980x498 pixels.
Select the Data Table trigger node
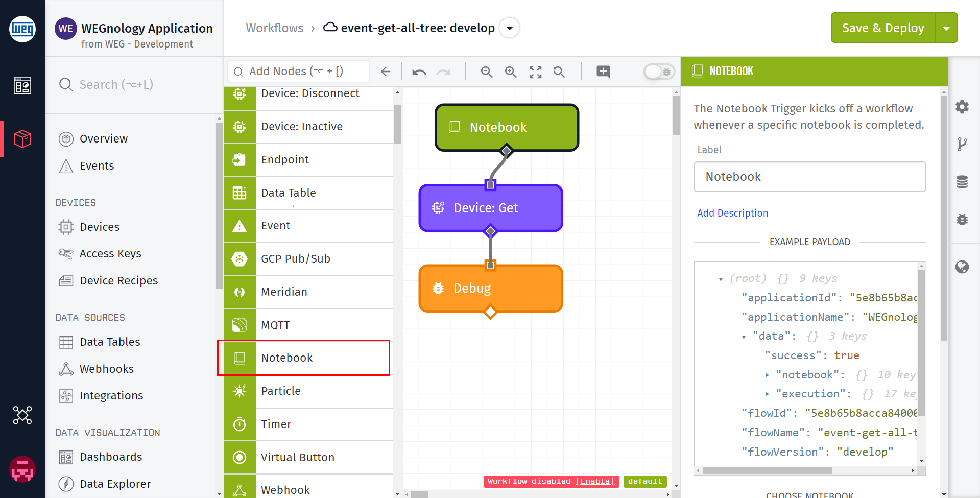pyautogui.click(x=308, y=193)
